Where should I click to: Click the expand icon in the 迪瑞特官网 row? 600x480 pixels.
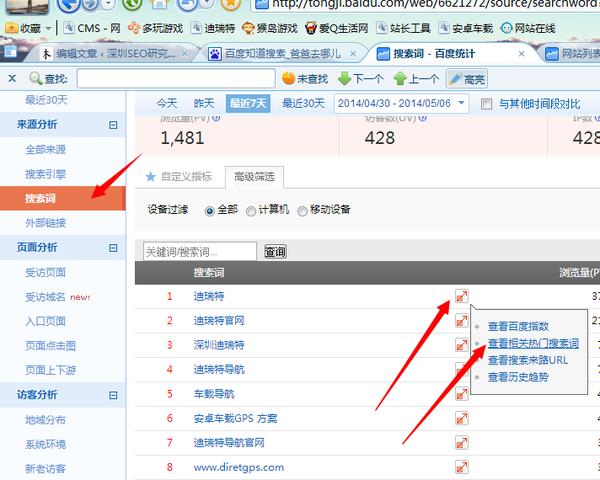(x=461, y=321)
